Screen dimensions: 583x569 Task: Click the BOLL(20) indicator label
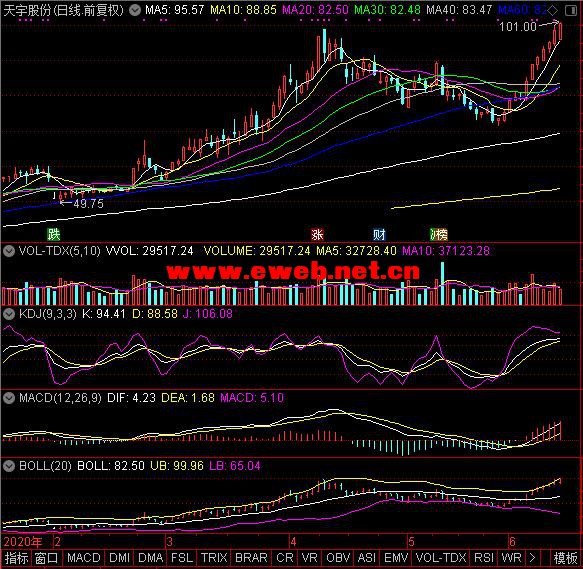click(x=45, y=466)
